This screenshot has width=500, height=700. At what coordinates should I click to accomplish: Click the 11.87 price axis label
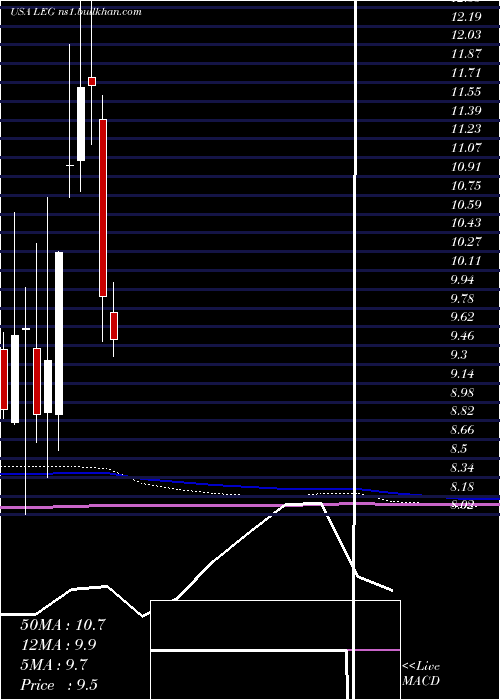pyautogui.click(x=466, y=54)
